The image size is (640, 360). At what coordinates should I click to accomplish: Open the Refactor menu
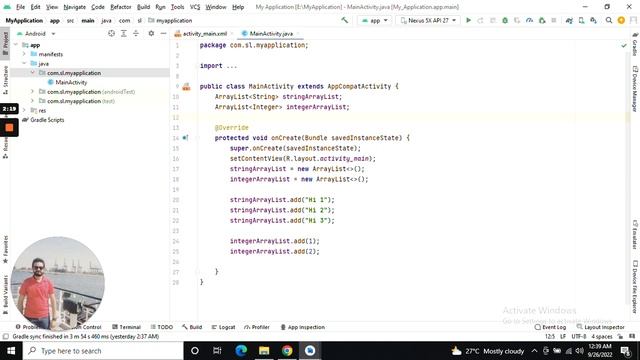(x=121, y=7)
